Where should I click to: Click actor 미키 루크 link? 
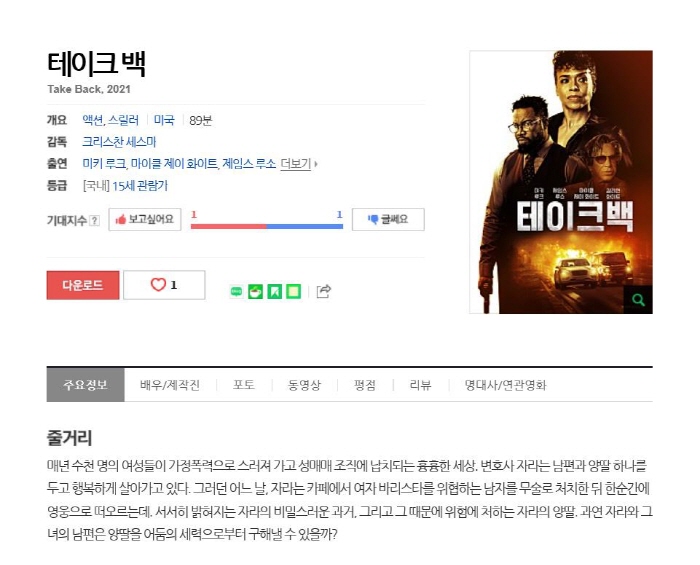(x=104, y=164)
